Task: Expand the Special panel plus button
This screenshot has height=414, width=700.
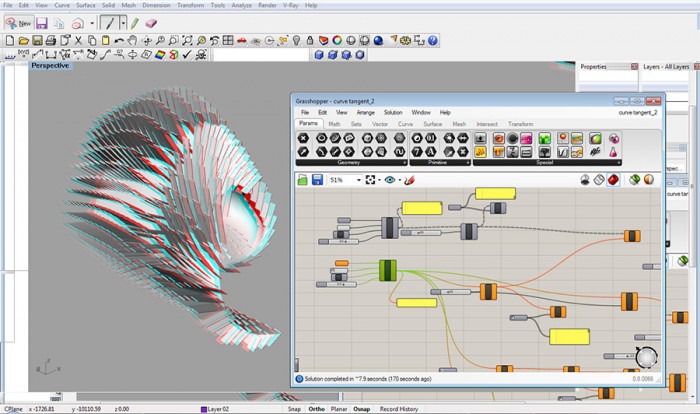Action: pyautogui.click(x=619, y=163)
